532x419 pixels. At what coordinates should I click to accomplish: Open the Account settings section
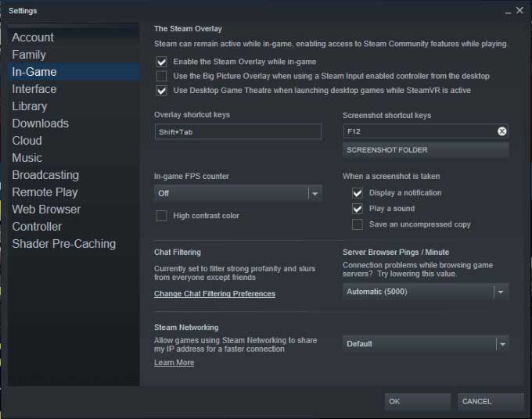pyautogui.click(x=74, y=38)
